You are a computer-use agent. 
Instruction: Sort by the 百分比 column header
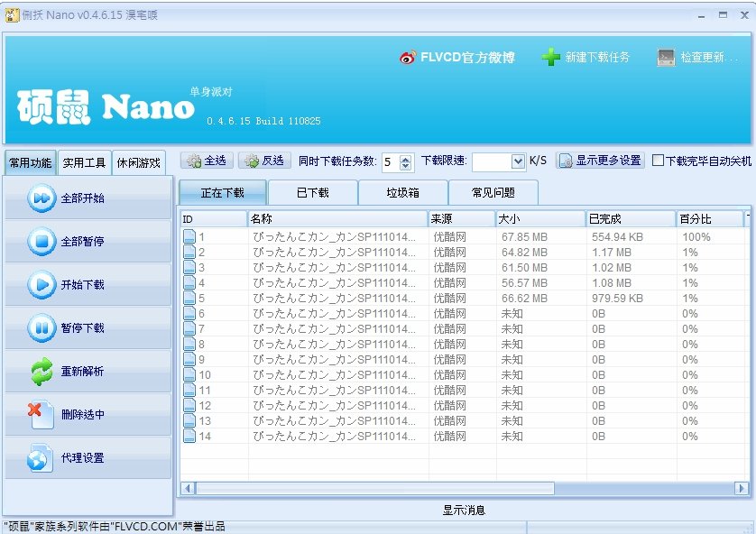point(710,219)
